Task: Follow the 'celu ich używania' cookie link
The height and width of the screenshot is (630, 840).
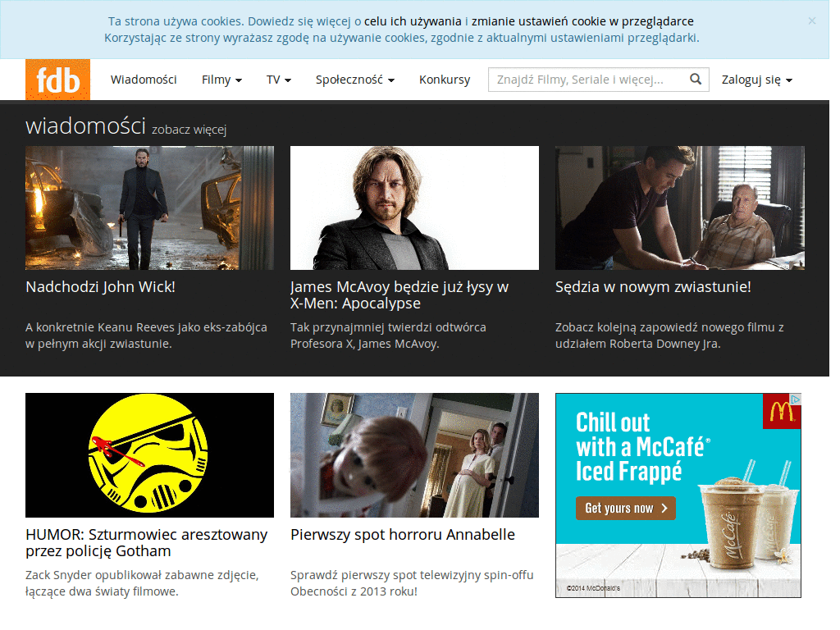Action: coord(413,21)
